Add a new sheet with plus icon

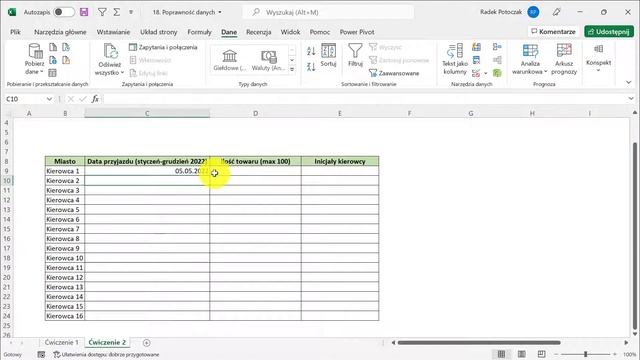pyautogui.click(x=147, y=343)
